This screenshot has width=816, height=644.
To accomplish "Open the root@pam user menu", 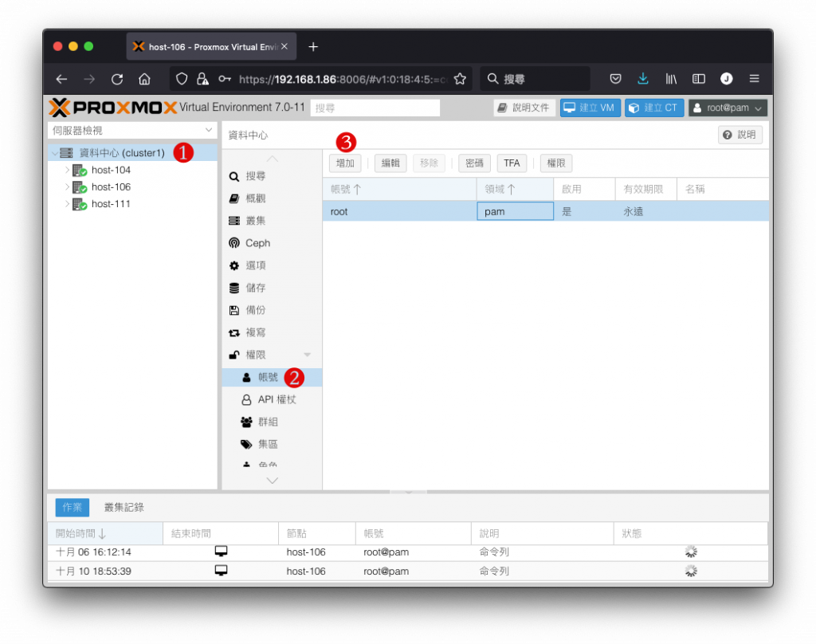I will 728,108.
